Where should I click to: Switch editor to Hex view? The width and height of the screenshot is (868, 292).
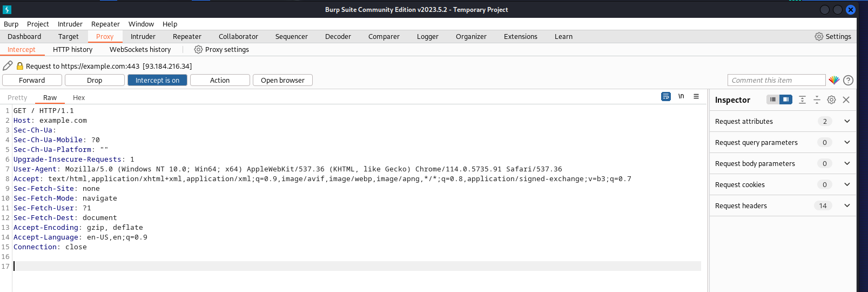79,97
